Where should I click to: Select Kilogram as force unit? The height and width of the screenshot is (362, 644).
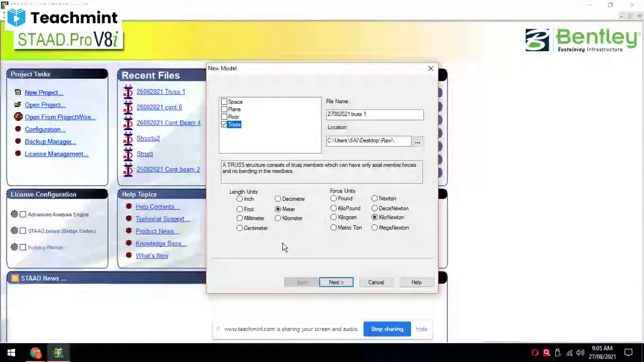point(334,218)
